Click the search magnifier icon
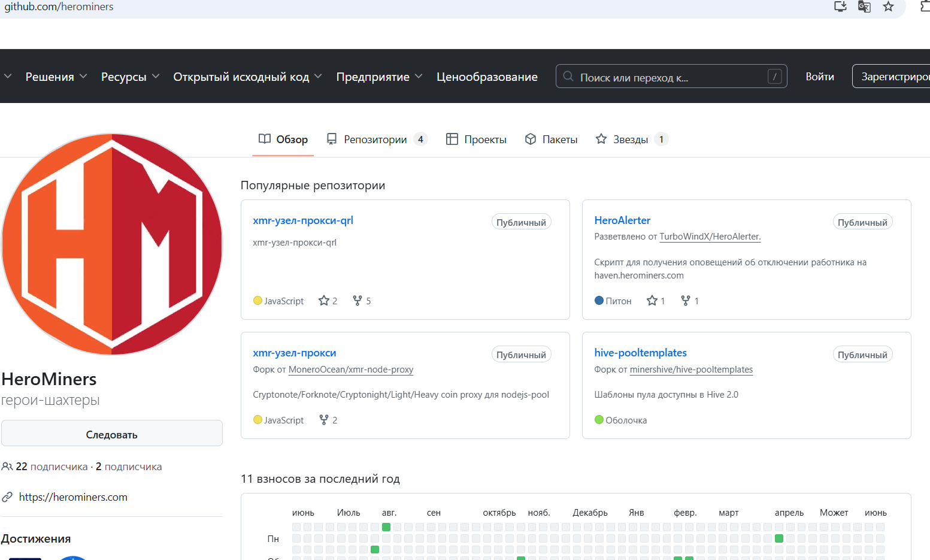The height and width of the screenshot is (560, 930). point(568,77)
